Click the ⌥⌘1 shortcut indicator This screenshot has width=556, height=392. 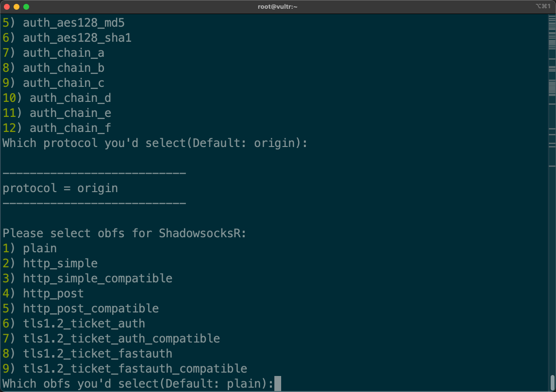(543, 7)
